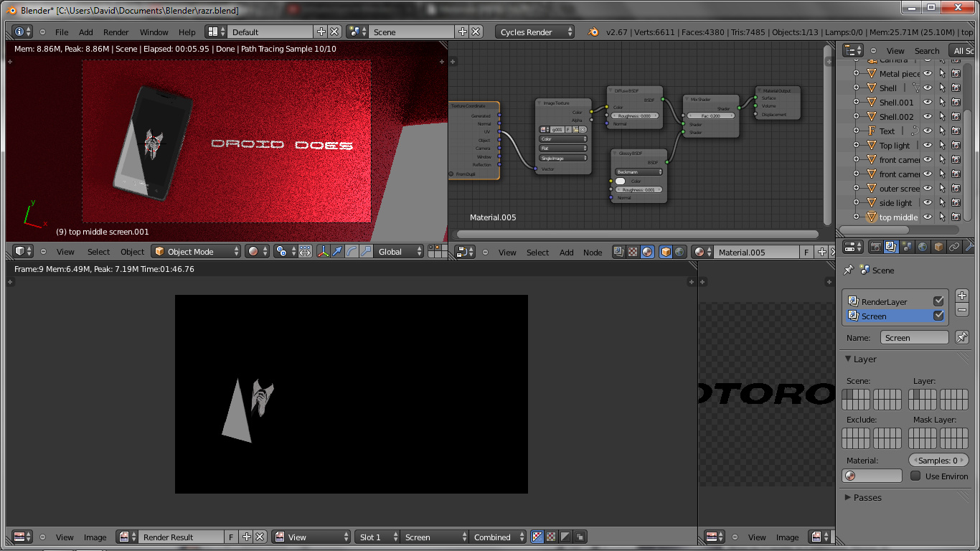Open the Object properties tab
The image size is (980, 551).
pos(938,247)
